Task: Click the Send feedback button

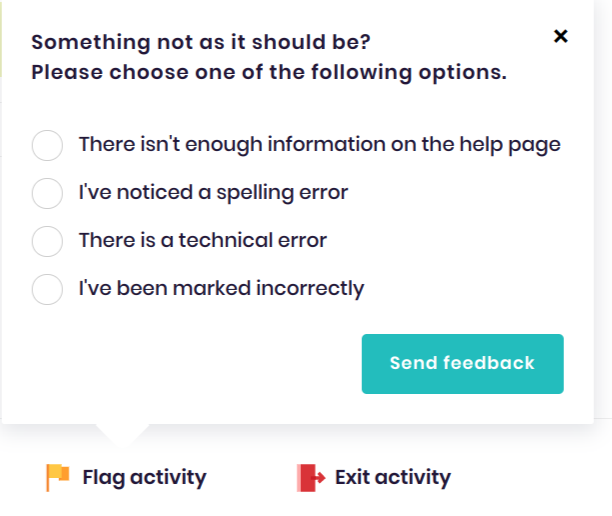Action: coord(463,364)
